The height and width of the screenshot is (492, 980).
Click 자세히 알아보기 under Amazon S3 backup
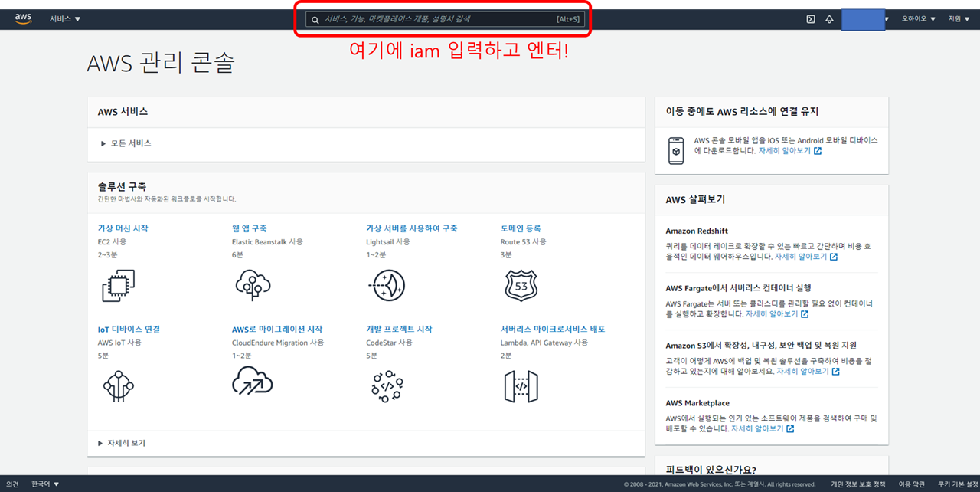pos(802,372)
